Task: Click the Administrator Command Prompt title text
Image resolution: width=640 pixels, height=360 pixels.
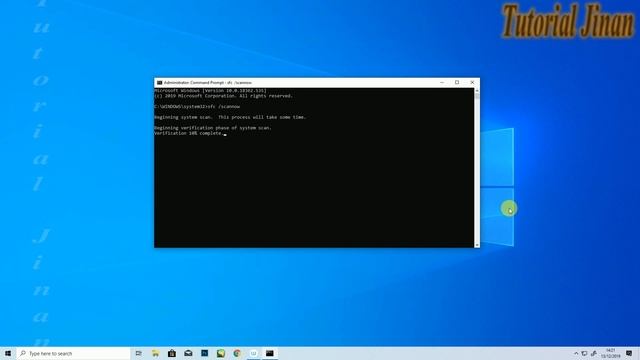Action: tap(208, 82)
